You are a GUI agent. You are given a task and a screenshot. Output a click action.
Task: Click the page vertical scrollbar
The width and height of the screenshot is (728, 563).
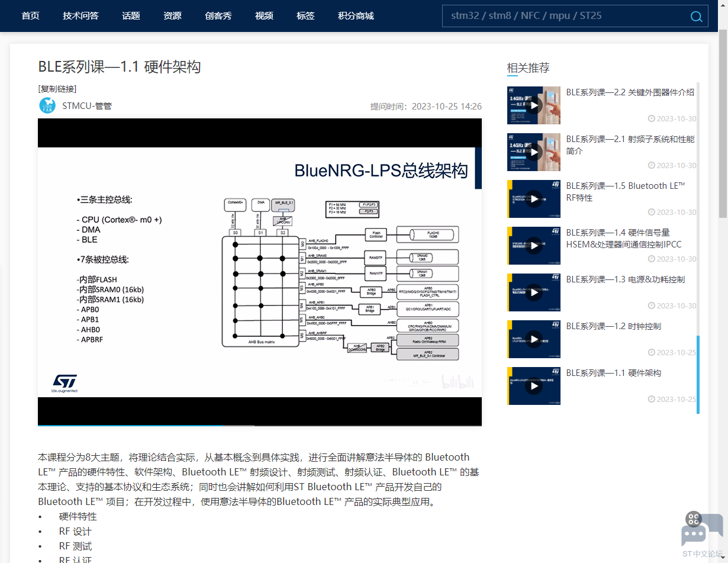(723, 123)
